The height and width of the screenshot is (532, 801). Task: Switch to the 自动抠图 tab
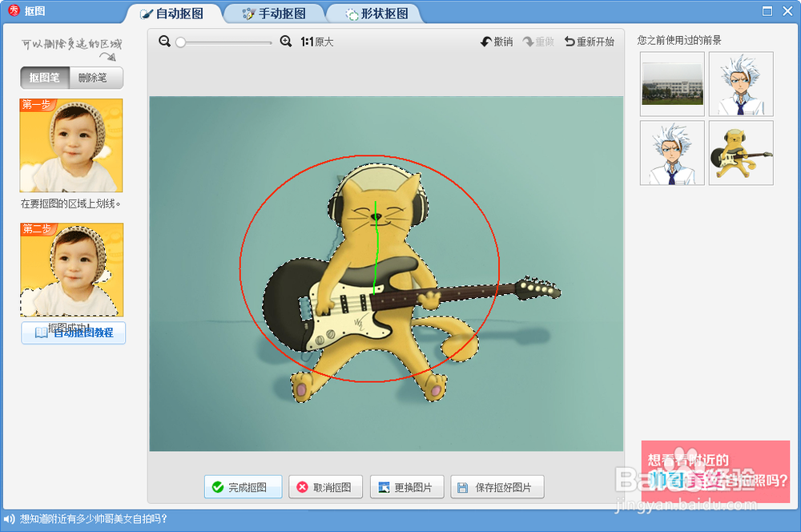[x=172, y=14]
